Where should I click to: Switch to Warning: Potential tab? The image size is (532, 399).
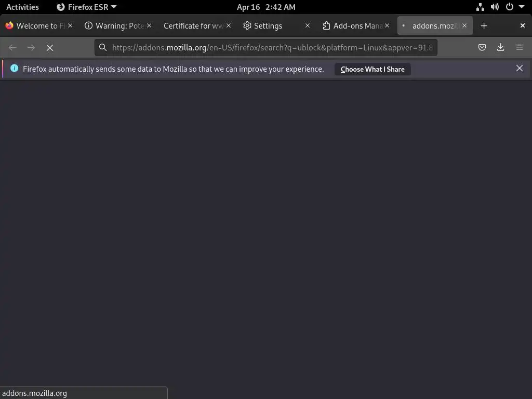point(118,26)
